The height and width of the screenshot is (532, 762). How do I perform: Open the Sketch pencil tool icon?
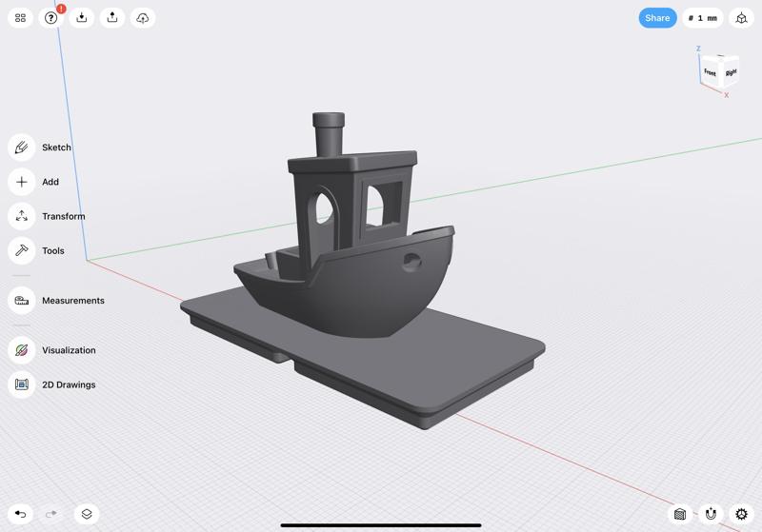(x=21, y=148)
